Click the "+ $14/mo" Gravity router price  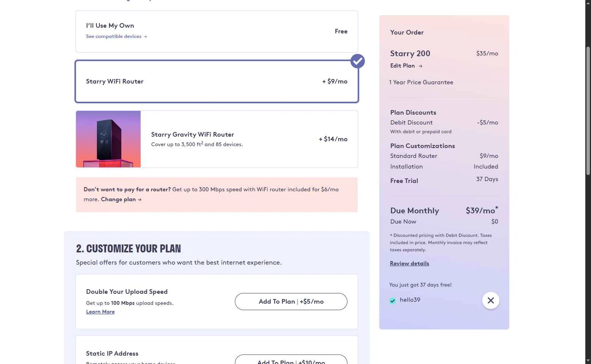pos(333,139)
